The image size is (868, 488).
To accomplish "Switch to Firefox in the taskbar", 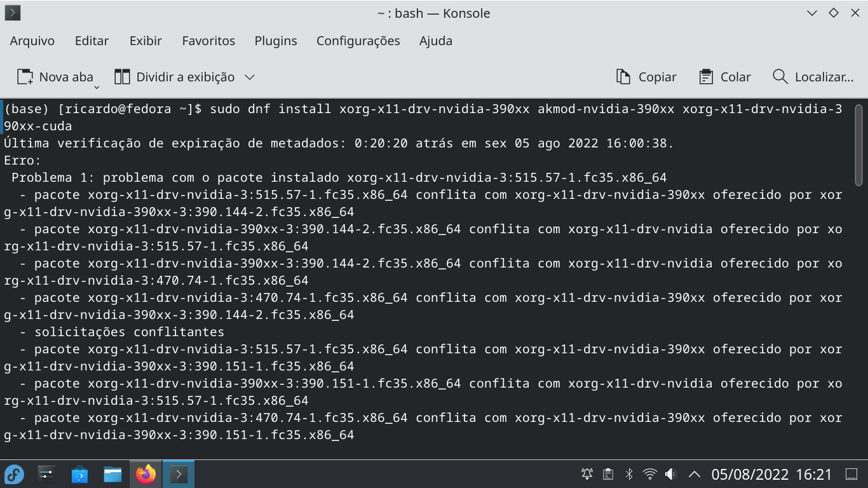I will click(x=146, y=474).
